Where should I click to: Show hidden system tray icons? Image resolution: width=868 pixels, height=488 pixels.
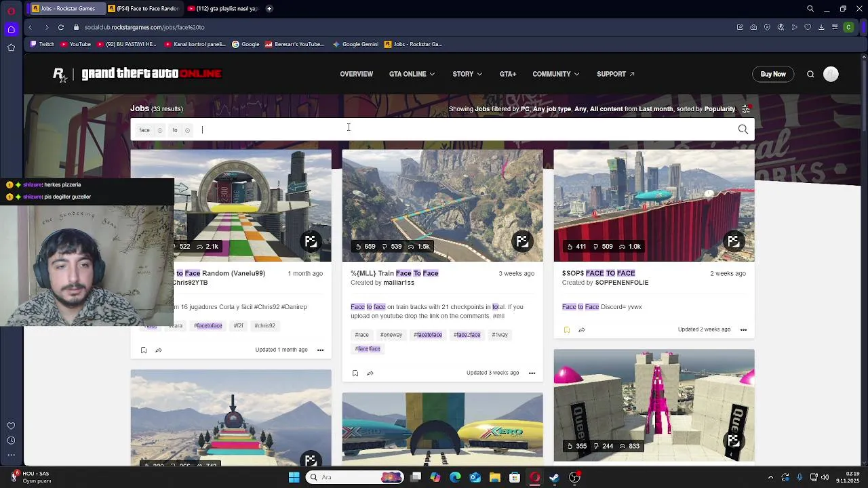tap(770, 477)
